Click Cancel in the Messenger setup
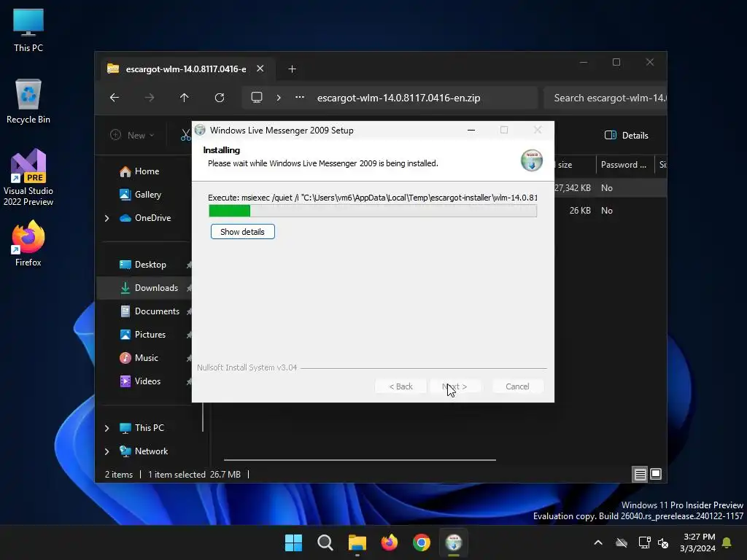 (x=517, y=386)
